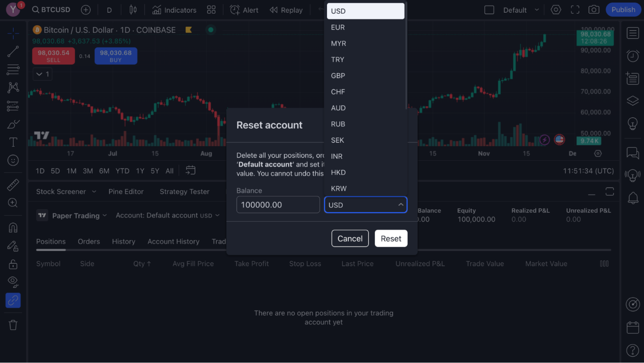Viewport: 644px width, 363px height.
Task: Choose INR in the currency dropdown
Action: (365, 156)
